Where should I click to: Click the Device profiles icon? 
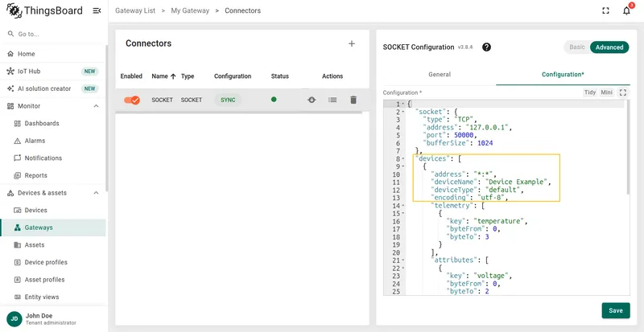point(17,262)
